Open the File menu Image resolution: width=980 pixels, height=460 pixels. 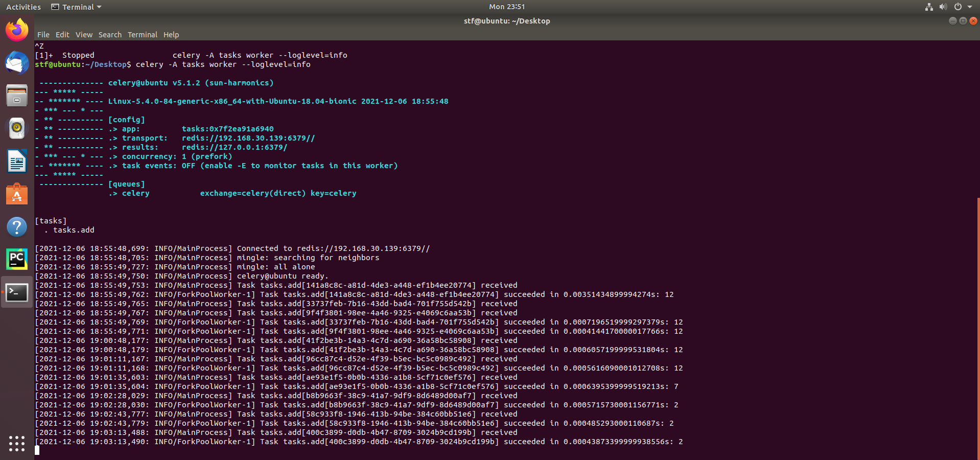[43, 35]
